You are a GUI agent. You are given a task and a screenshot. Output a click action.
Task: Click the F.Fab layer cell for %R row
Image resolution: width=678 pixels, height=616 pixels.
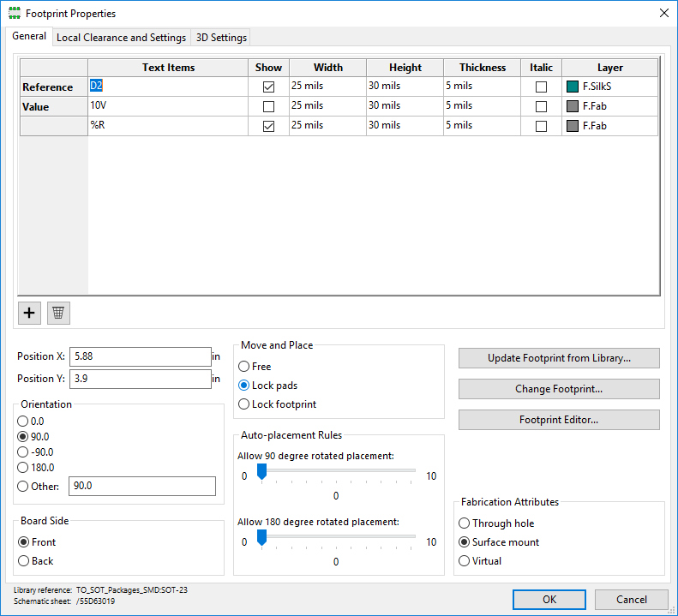pyautogui.click(x=610, y=126)
